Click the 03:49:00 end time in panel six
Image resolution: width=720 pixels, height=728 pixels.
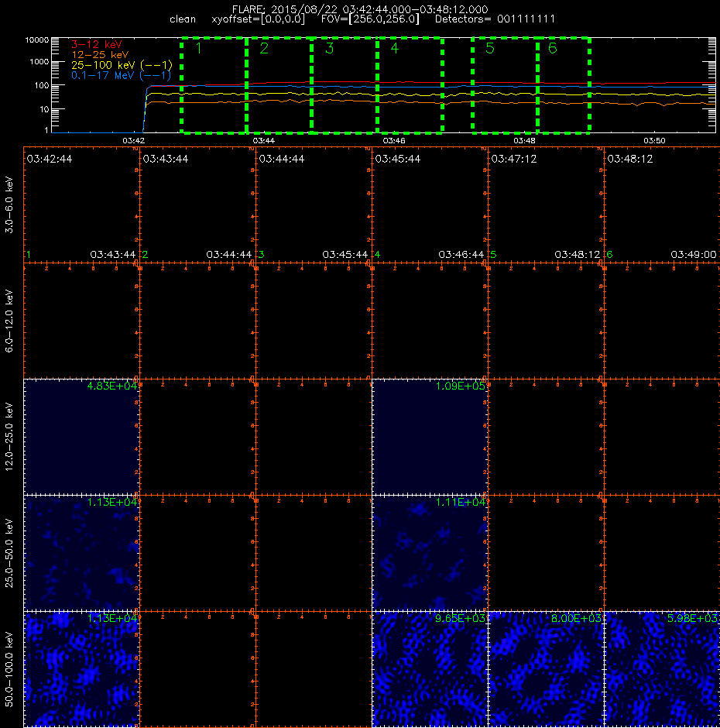click(x=694, y=255)
